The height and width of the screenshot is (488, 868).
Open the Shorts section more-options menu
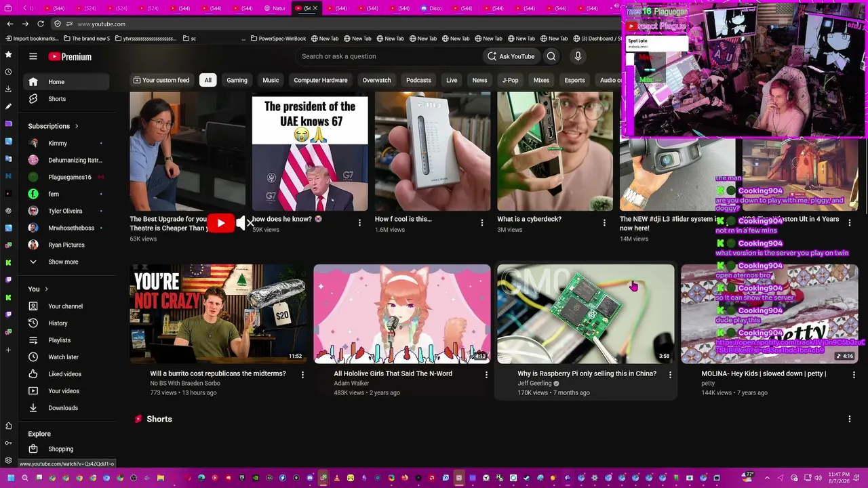pyautogui.click(x=849, y=420)
